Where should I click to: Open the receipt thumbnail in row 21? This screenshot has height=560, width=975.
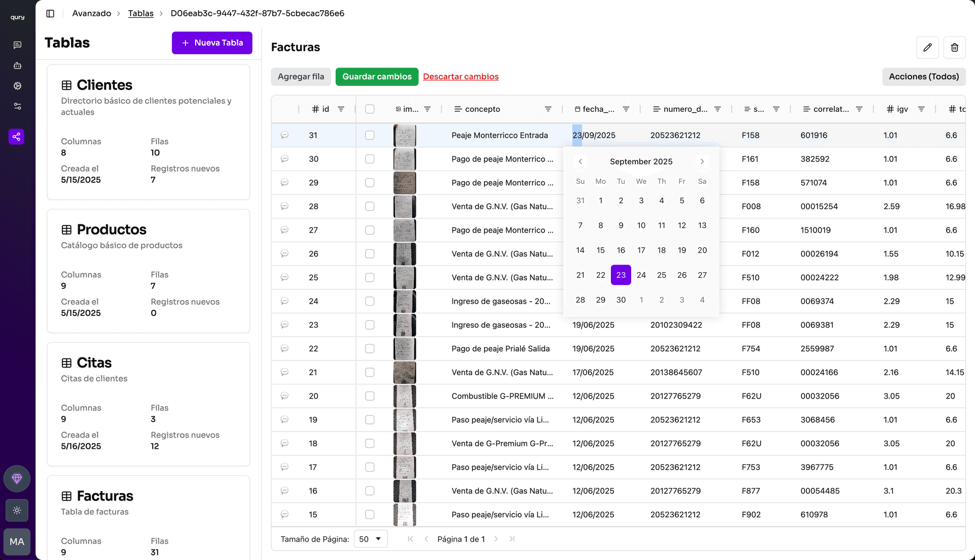point(405,372)
